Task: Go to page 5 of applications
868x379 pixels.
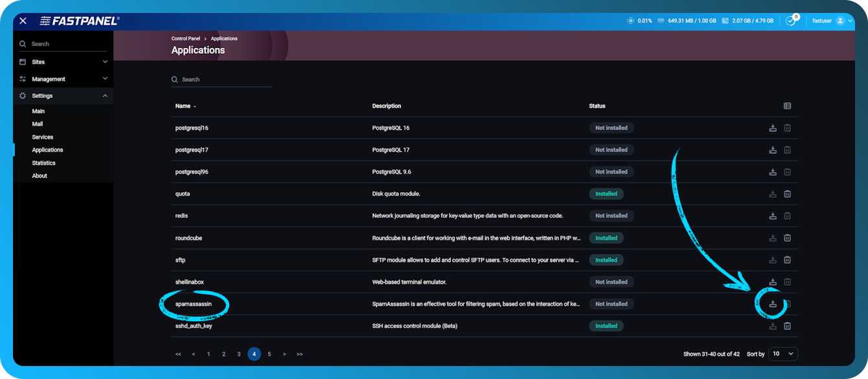Action: tap(269, 354)
